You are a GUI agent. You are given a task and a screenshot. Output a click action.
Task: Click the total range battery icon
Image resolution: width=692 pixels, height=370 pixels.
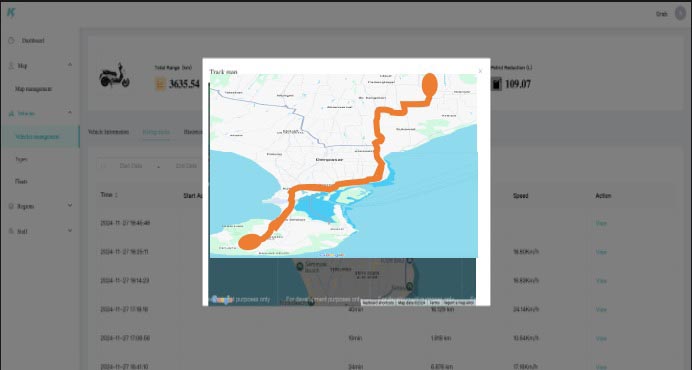tap(160, 84)
